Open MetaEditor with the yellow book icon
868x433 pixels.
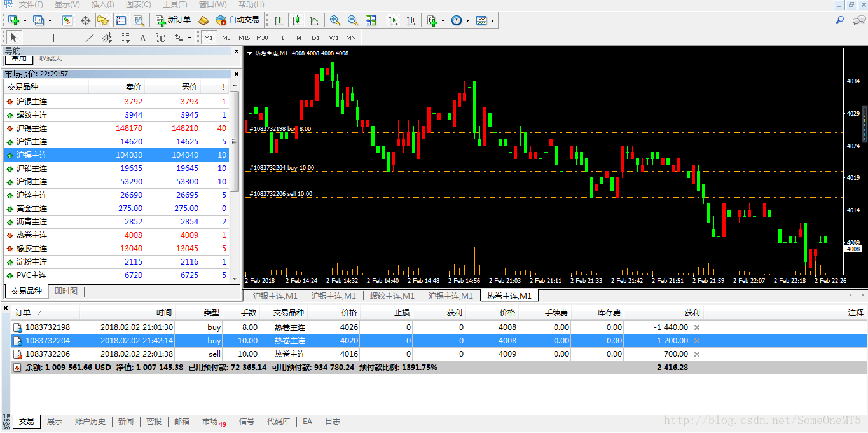tap(203, 20)
